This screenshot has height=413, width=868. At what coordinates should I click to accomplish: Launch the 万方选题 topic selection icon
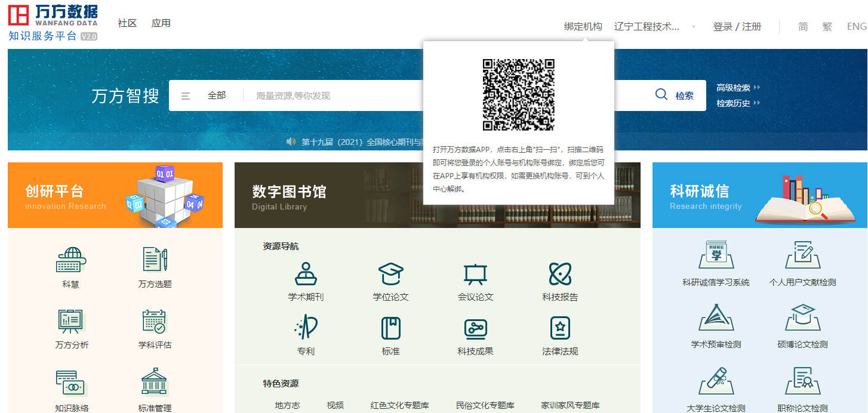click(155, 260)
